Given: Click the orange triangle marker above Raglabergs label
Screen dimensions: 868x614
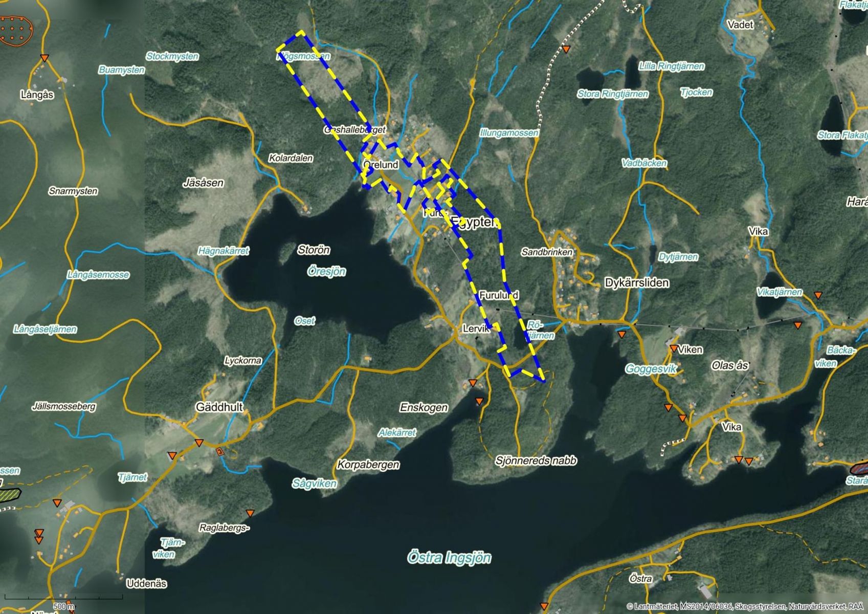Looking at the screenshot, I should coord(250,513).
